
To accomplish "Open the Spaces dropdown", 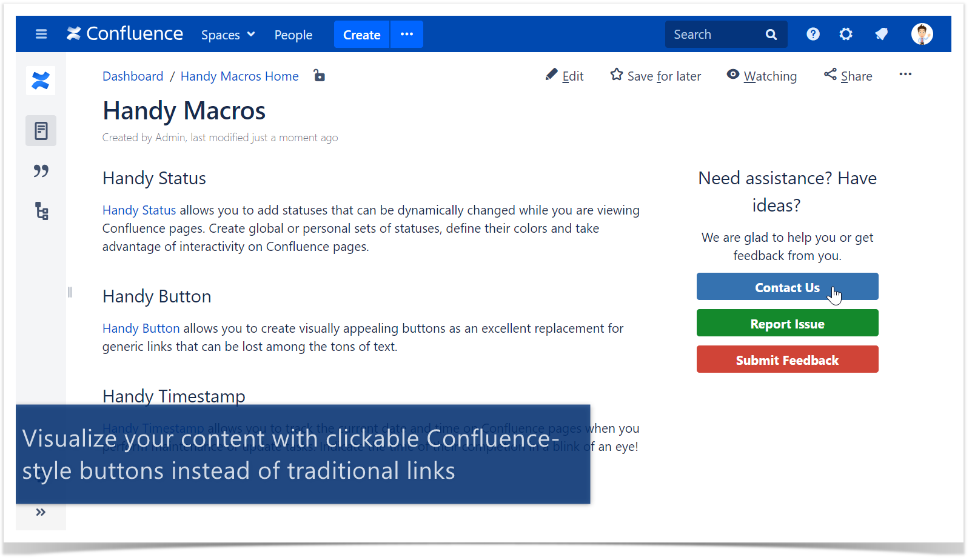I will point(228,35).
